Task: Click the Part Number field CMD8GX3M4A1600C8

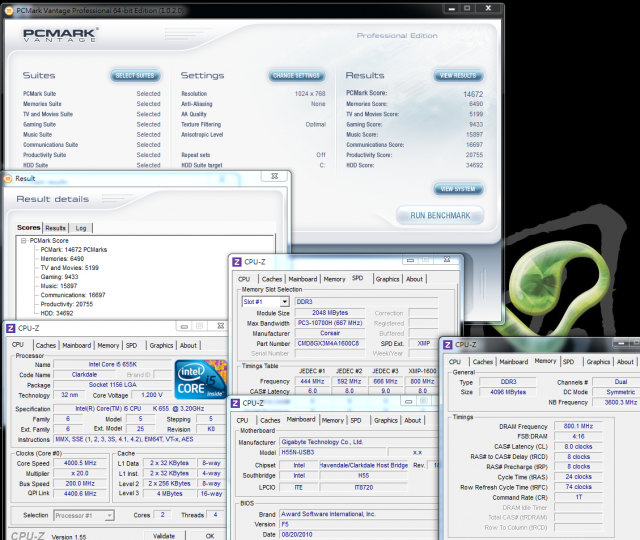Action: (329, 344)
